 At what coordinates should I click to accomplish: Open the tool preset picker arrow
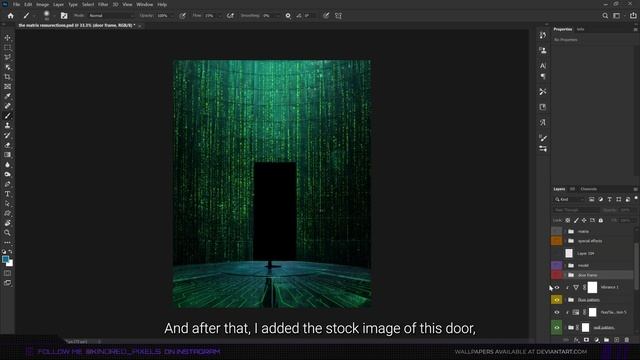pyautogui.click(x=34, y=16)
